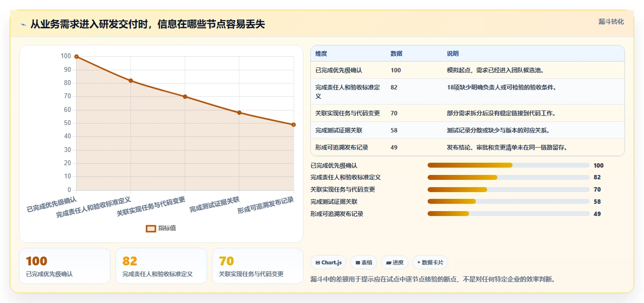
Task: Click the progress bar value 49
Action: [597, 214]
